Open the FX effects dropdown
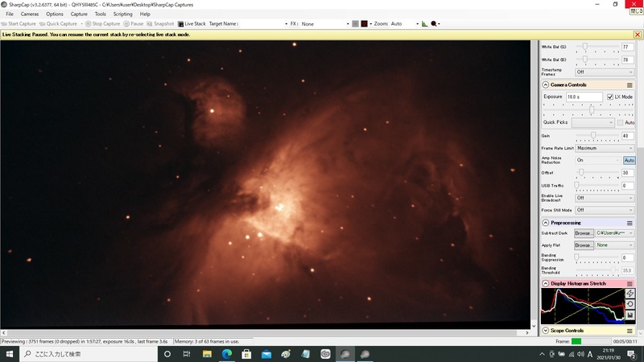This screenshot has width=644, height=362. tap(324, 24)
